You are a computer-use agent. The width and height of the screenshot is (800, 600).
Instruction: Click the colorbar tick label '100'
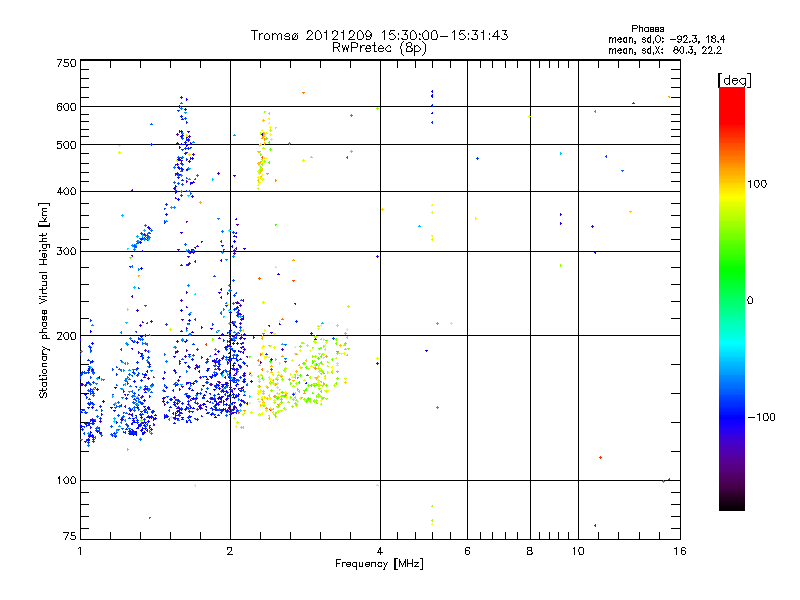pos(757,184)
